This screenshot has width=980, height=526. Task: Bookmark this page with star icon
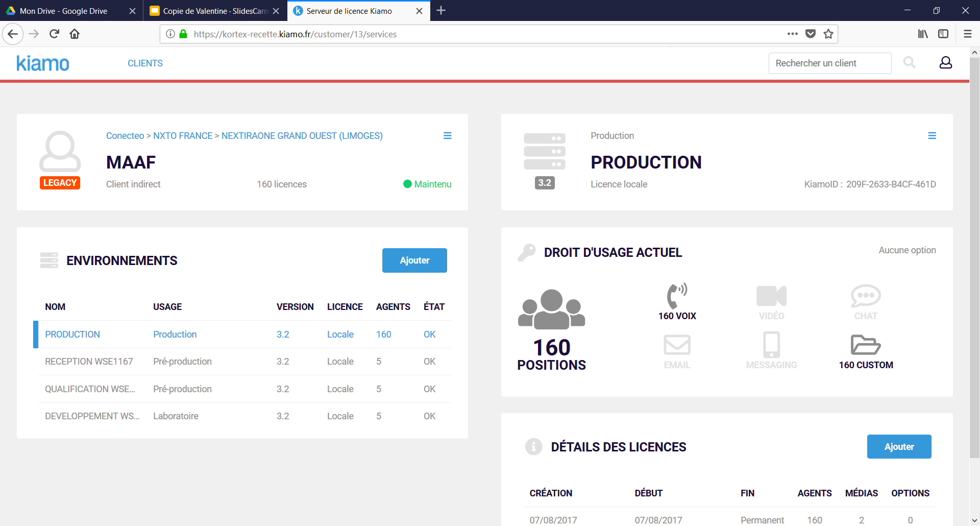[x=828, y=34]
